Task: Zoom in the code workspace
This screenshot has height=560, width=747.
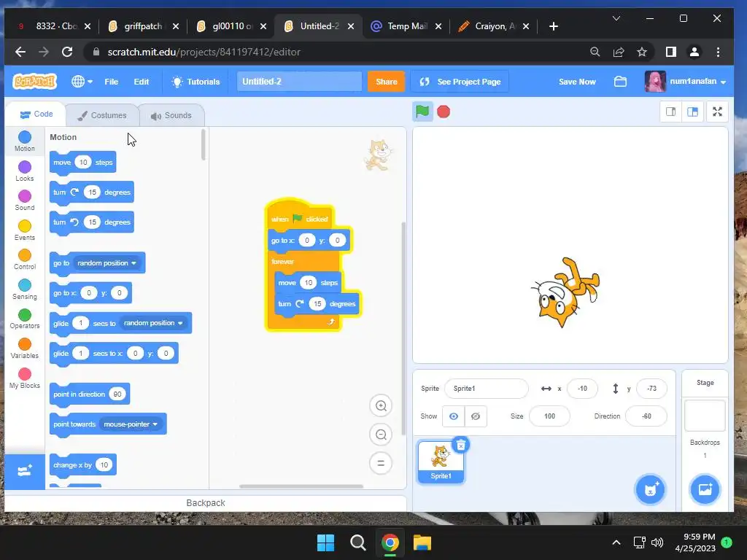Action: 381,405
